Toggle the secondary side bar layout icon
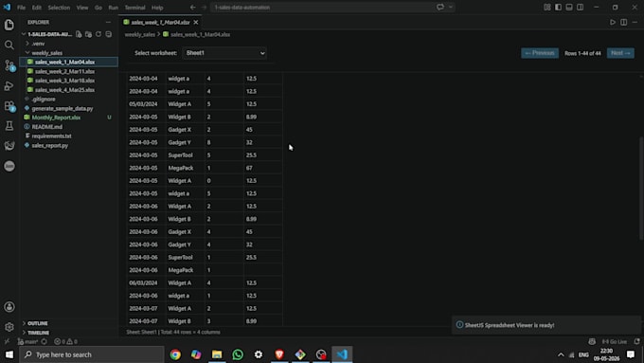644x363 pixels. click(580, 8)
